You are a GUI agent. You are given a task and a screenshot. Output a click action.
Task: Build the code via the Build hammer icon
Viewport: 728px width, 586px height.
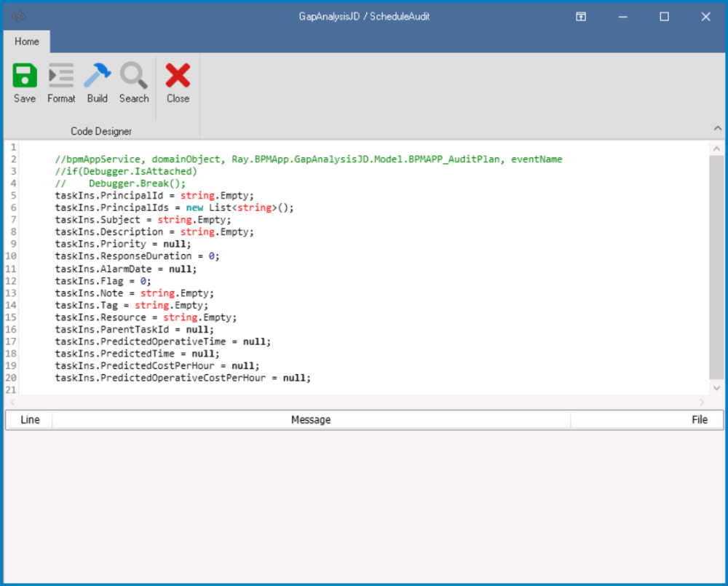97,80
